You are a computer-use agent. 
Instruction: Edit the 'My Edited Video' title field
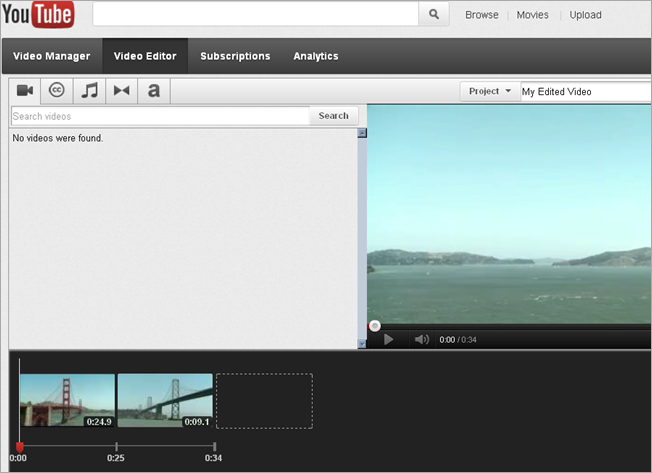tap(586, 91)
